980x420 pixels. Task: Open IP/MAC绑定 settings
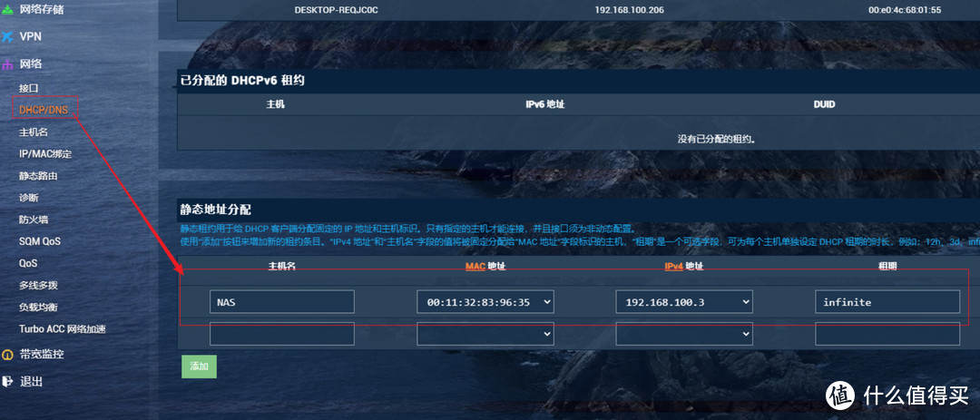pos(45,153)
